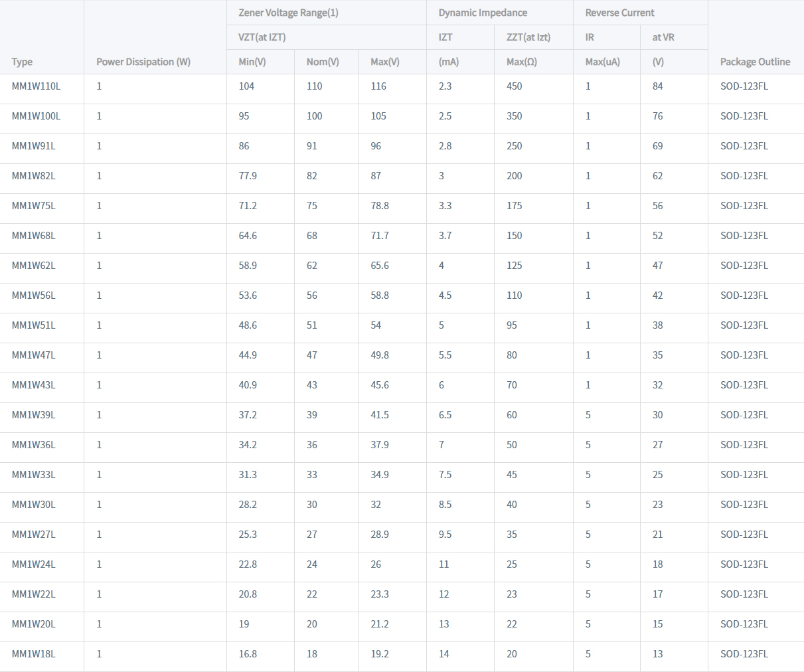Select the MM1W47L type entry
Screen dimensions: 804x672
(x=34, y=355)
